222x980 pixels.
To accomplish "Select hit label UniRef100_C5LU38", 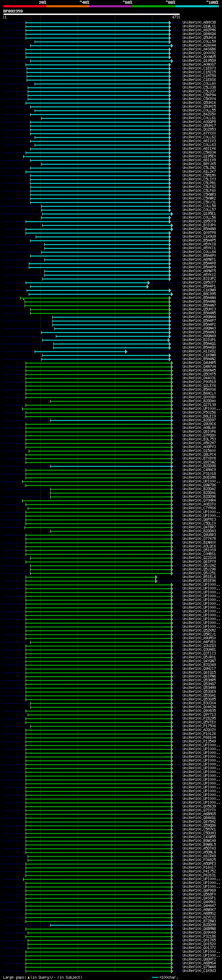I will coord(199,88).
